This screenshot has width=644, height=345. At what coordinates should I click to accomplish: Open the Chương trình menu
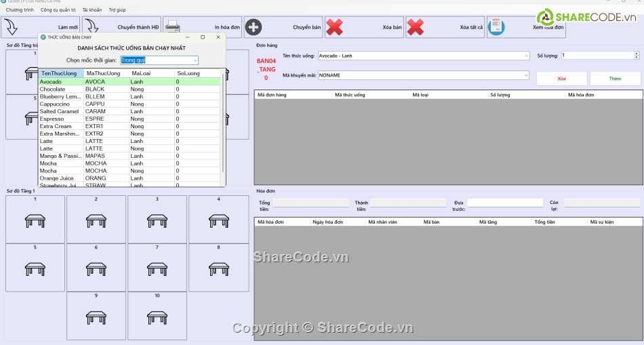click(x=20, y=10)
